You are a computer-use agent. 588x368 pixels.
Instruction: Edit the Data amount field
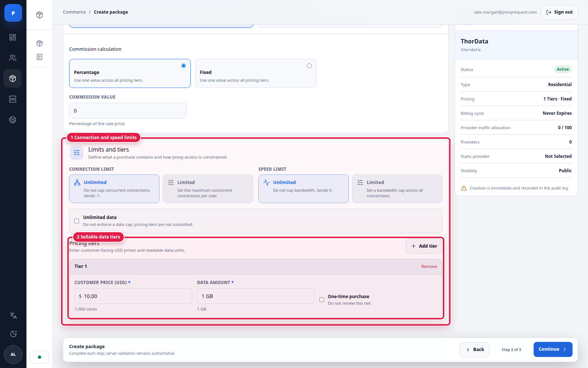coord(256,296)
